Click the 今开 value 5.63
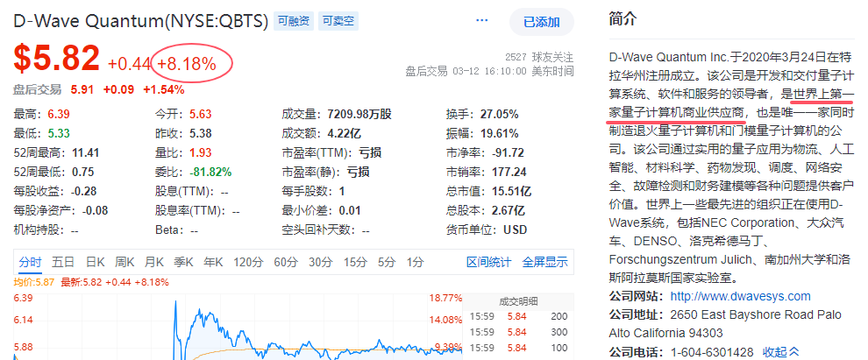This screenshot has height=360, width=868. point(201,115)
